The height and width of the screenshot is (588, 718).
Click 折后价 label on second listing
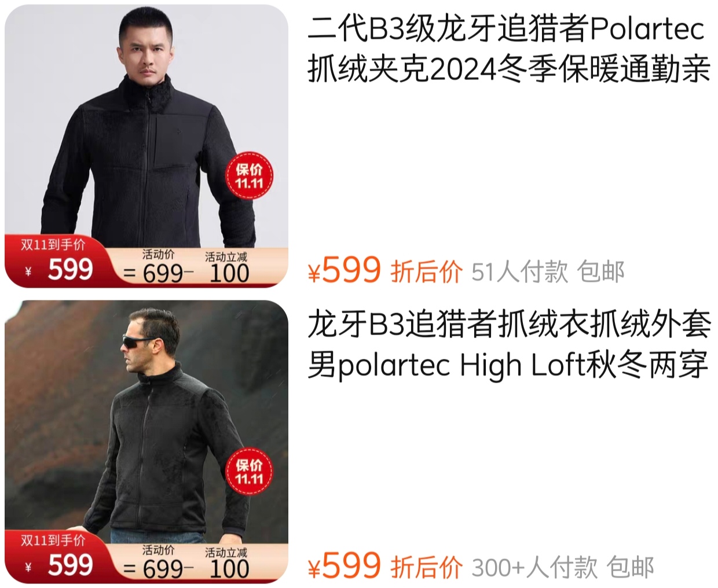427,568
